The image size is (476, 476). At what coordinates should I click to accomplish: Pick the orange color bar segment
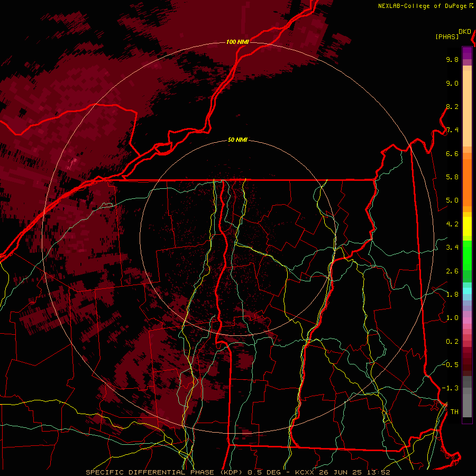click(467, 182)
